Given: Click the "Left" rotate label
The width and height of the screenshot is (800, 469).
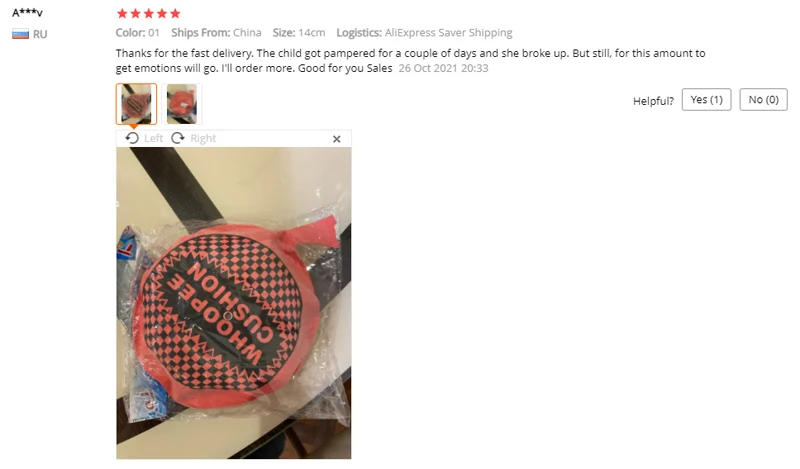Looking at the screenshot, I should 154,138.
